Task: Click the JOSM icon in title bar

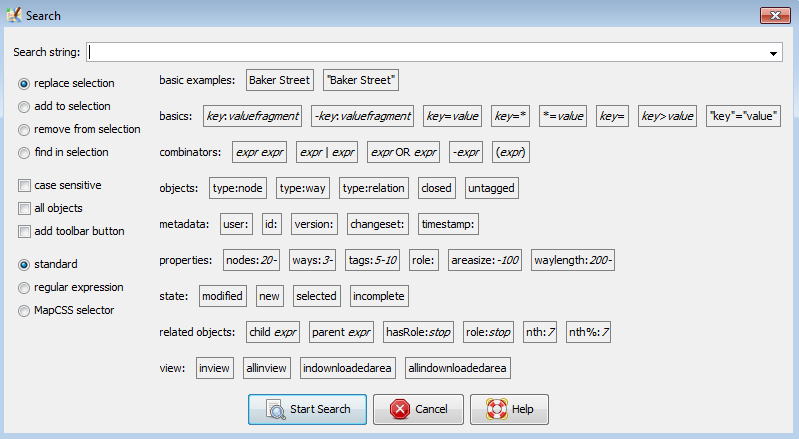Action: [14, 15]
